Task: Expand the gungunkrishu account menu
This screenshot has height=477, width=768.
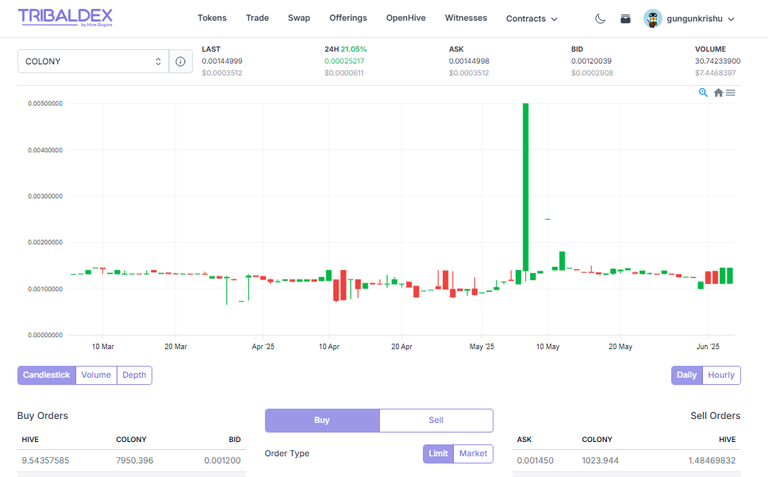Action: pos(700,19)
